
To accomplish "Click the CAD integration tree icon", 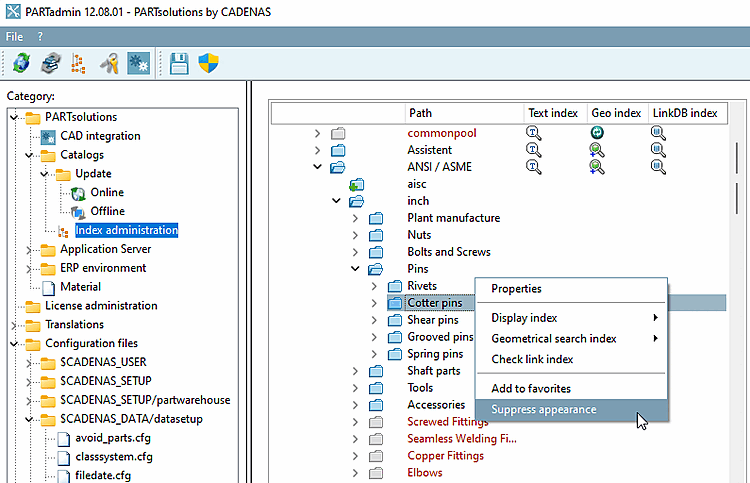I will [48, 137].
